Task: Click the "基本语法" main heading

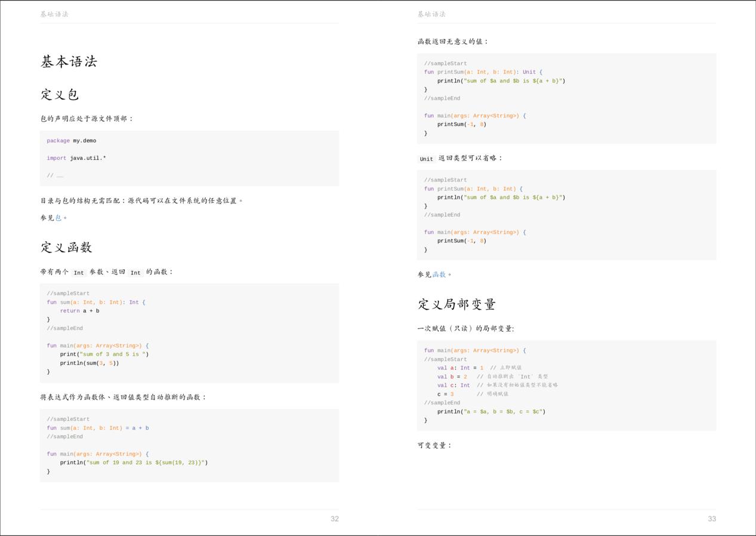Action: 70,61
